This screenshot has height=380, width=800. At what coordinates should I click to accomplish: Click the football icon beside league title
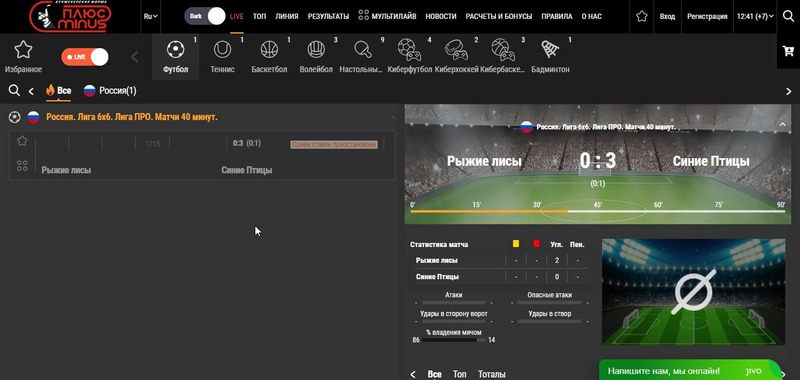point(15,117)
